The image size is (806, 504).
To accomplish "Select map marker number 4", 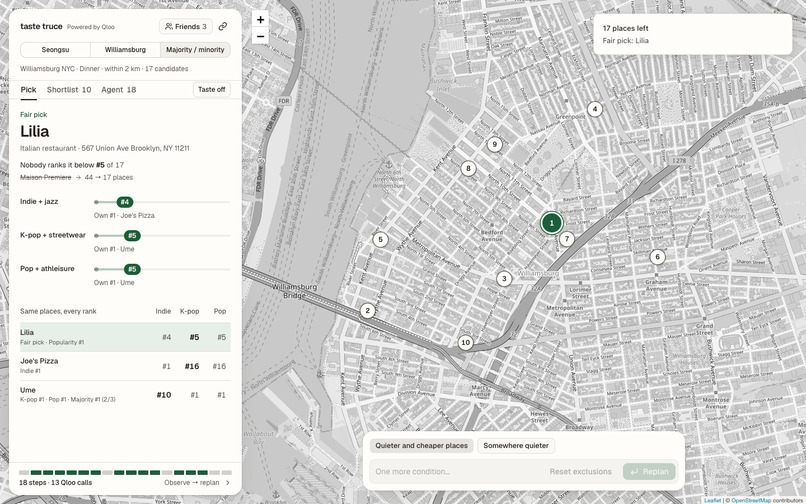I will coord(595,109).
